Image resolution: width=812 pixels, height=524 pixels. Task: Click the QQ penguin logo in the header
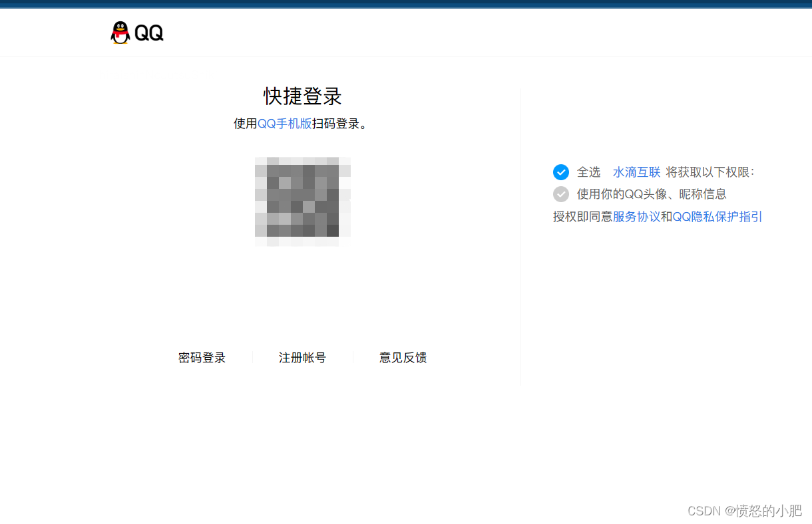coord(120,32)
